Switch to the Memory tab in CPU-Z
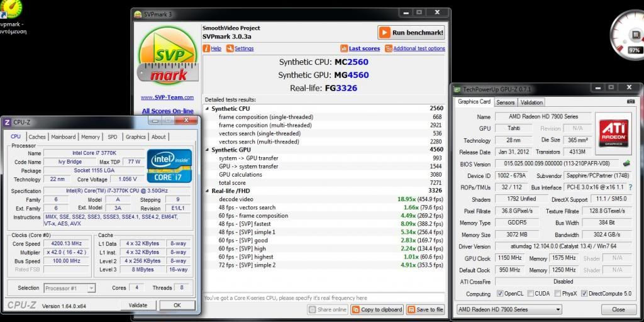Viewport: 644px width, 322px height. coord(91,136)
